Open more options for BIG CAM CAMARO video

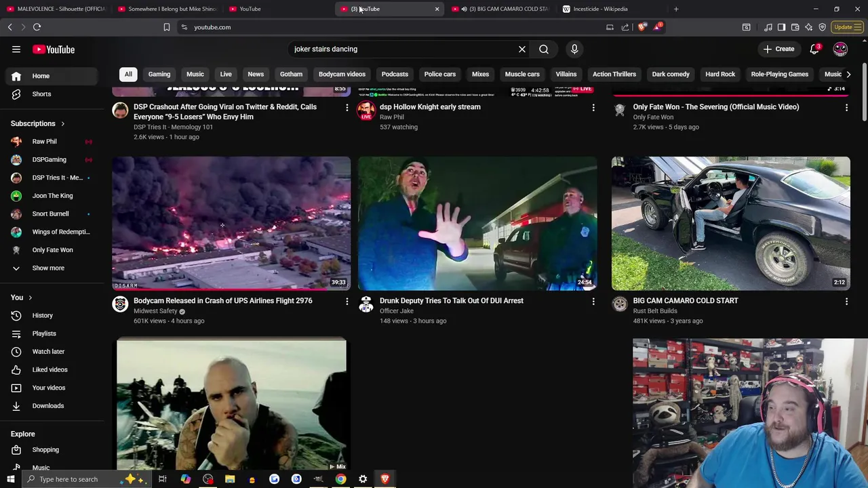(846, 301)
